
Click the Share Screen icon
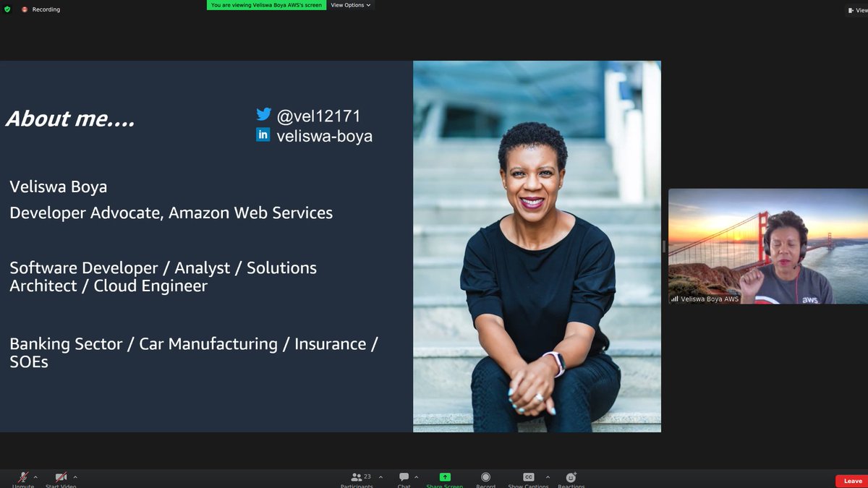coord(445,479)
